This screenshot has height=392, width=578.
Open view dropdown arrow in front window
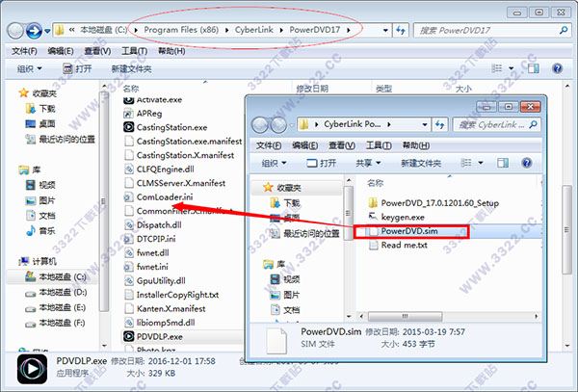[481, 163]
